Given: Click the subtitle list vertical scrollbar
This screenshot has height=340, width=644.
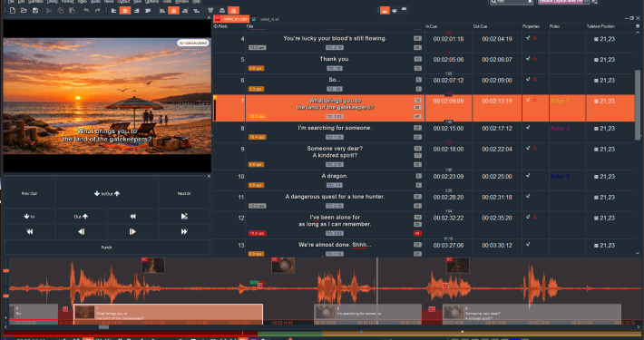Looking at the screenshot, I should tap(638, 104).
